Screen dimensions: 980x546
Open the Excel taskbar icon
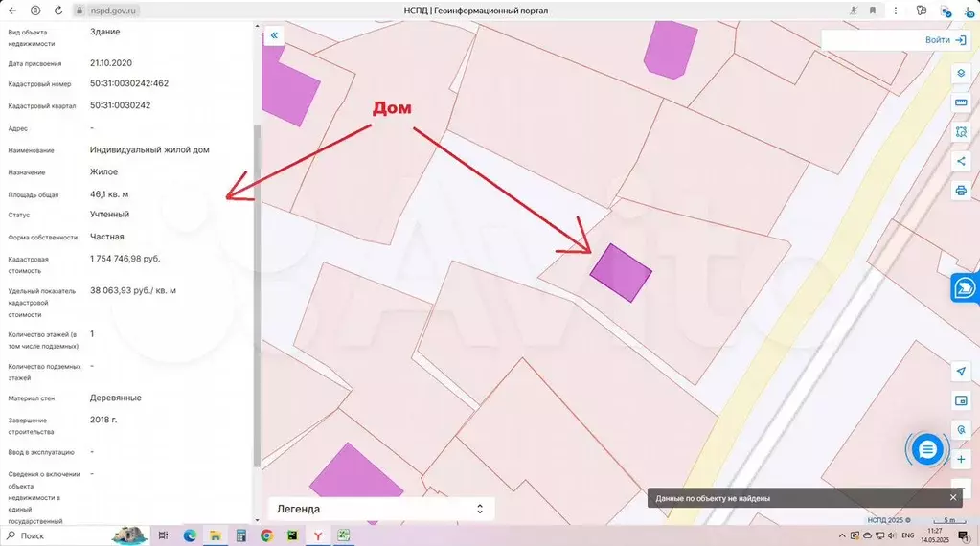[343, 535]
